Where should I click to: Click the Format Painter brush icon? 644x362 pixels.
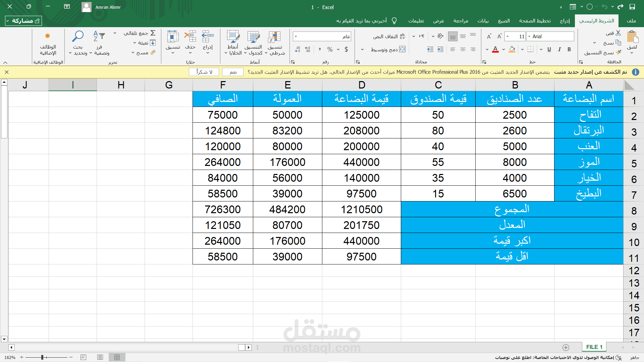pyautogui.click(x=619, y=53)
